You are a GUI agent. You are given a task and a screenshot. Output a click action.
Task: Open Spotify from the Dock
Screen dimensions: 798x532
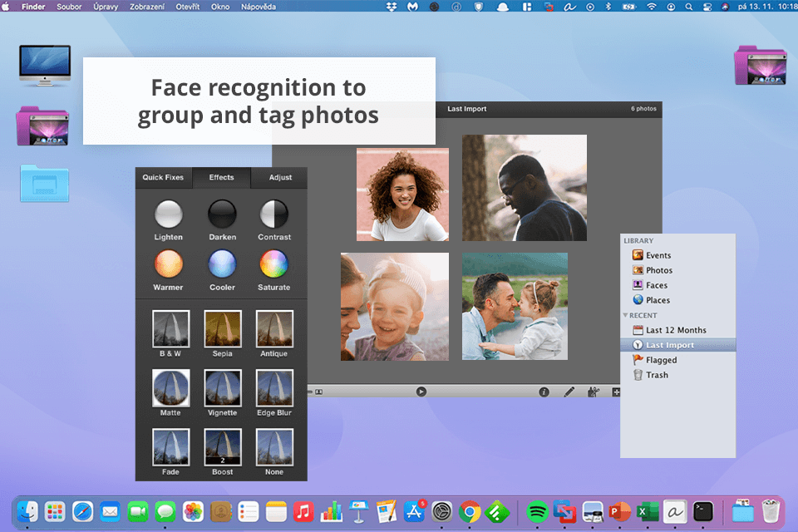coord(537,512)
